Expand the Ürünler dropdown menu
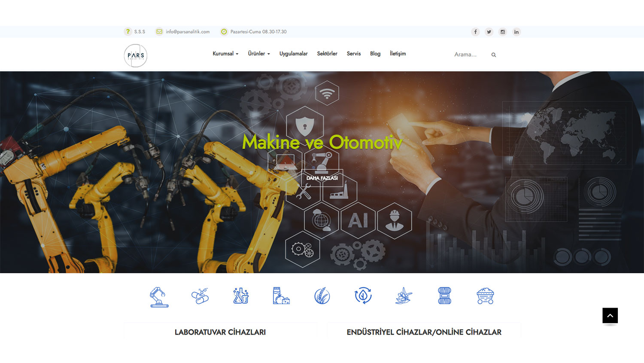The height and width of the screenshot is (363, 644). point(259,54)
